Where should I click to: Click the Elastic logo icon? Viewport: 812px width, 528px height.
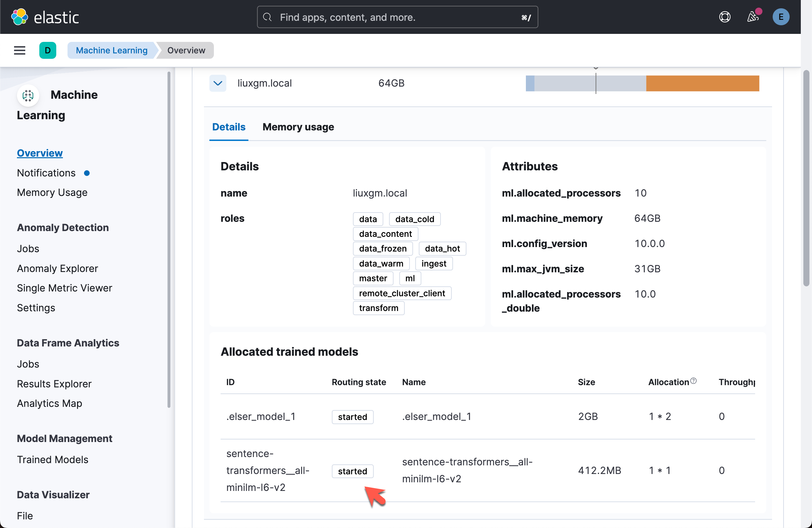pos(20,17)
